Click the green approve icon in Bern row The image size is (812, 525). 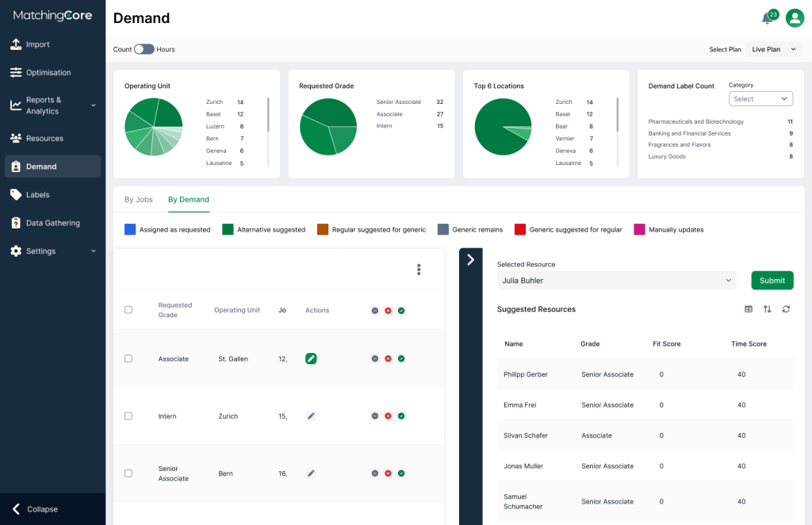(401, 473)
